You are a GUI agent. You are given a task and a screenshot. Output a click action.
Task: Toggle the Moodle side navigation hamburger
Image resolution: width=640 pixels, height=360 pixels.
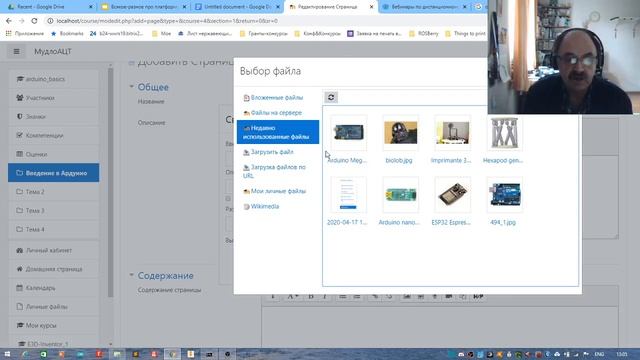[16, 51]
